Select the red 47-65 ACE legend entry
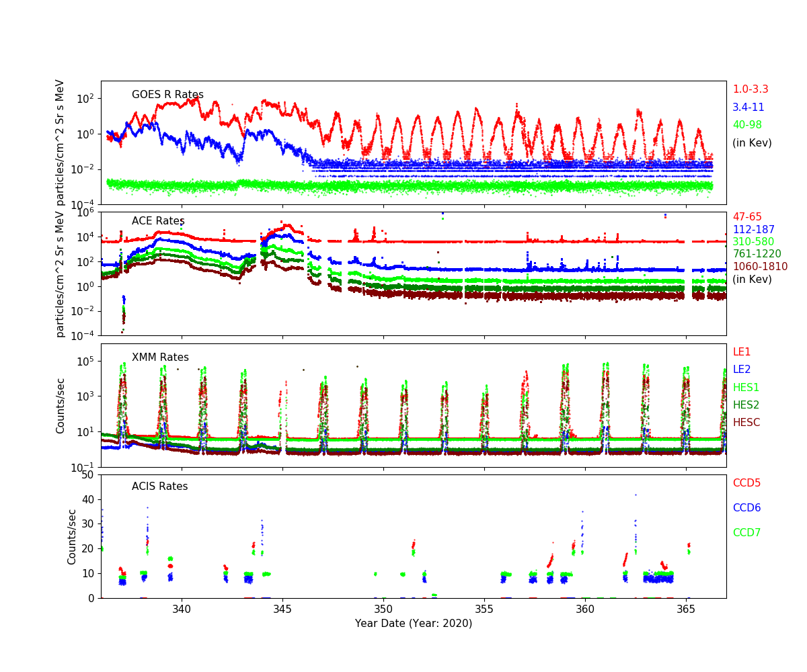 pyautogui.click(x=746, y=217)
